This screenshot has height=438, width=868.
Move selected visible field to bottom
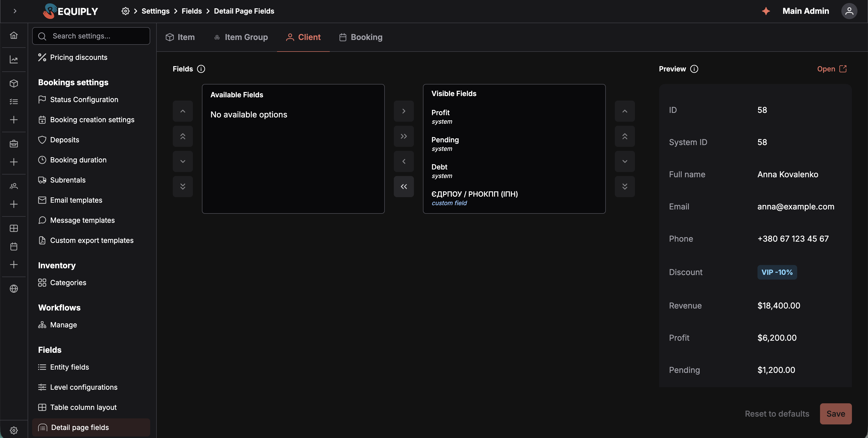coord(625,187)
